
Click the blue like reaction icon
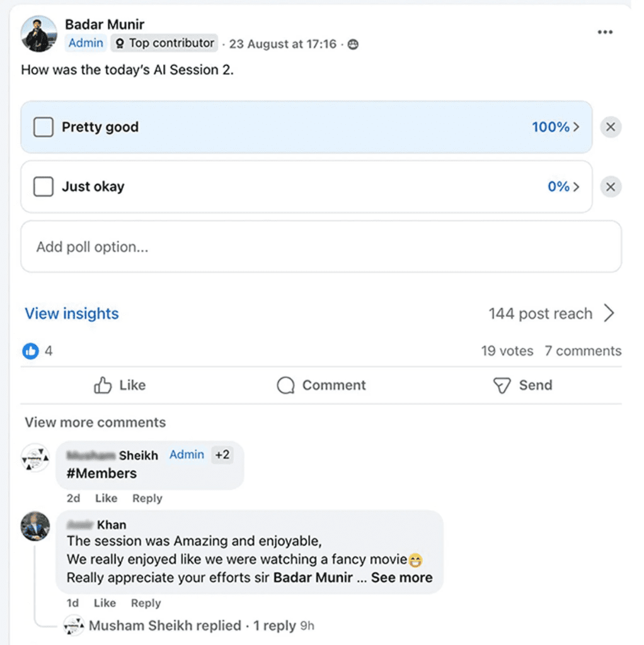pos(30,351)
